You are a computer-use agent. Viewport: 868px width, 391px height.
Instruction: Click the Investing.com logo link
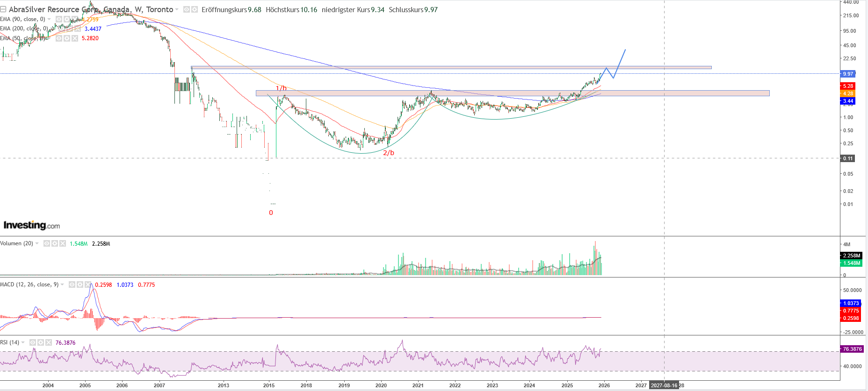tap(32, 225)
